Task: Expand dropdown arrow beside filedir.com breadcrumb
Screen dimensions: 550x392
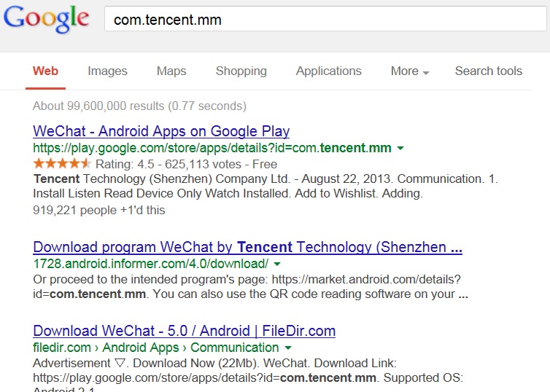Action: [x=288, y=348]
